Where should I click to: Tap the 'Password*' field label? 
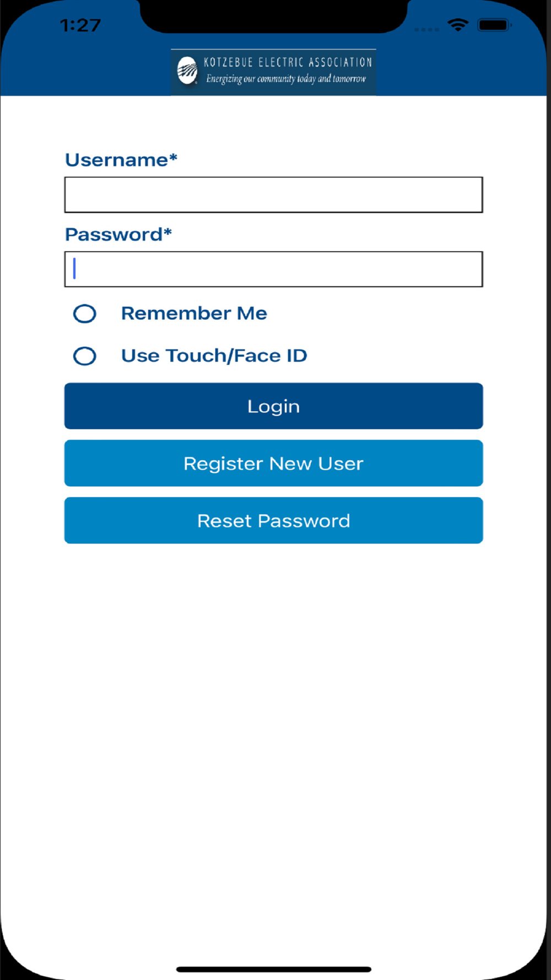pos(118,235)
